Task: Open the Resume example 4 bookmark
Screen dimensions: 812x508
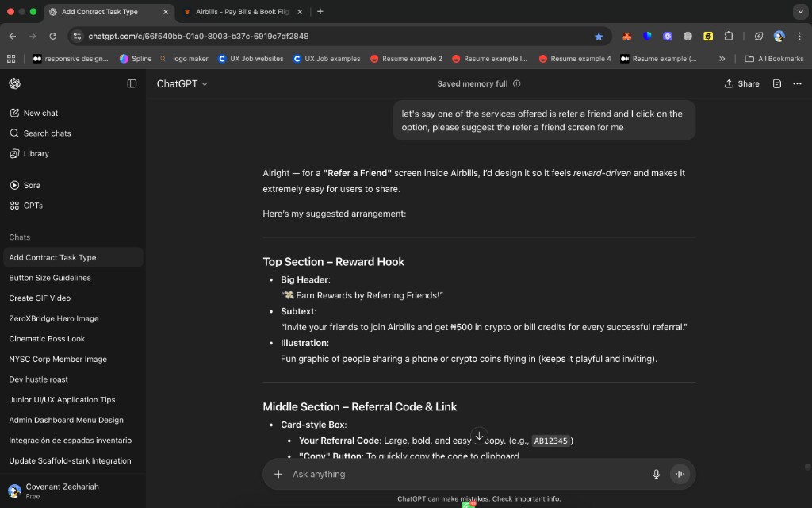Action: [x=575, y=59]
